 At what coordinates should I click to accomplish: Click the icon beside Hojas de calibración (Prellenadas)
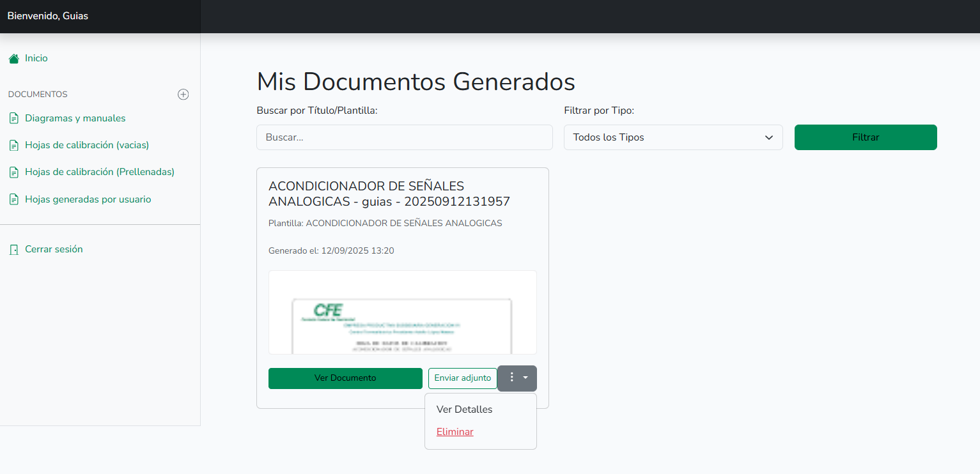[13, 172]
